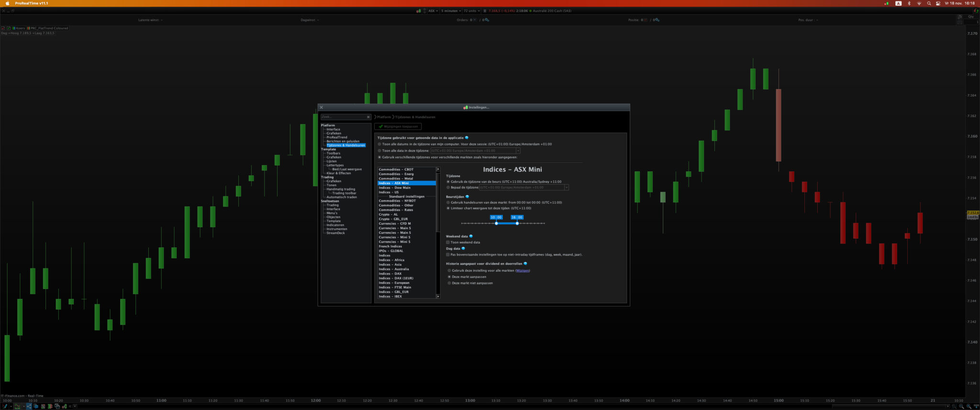Check 'Pas bovenstaande instellingen toe' checkbox
980x410 pixels.
tap(448, 255)
